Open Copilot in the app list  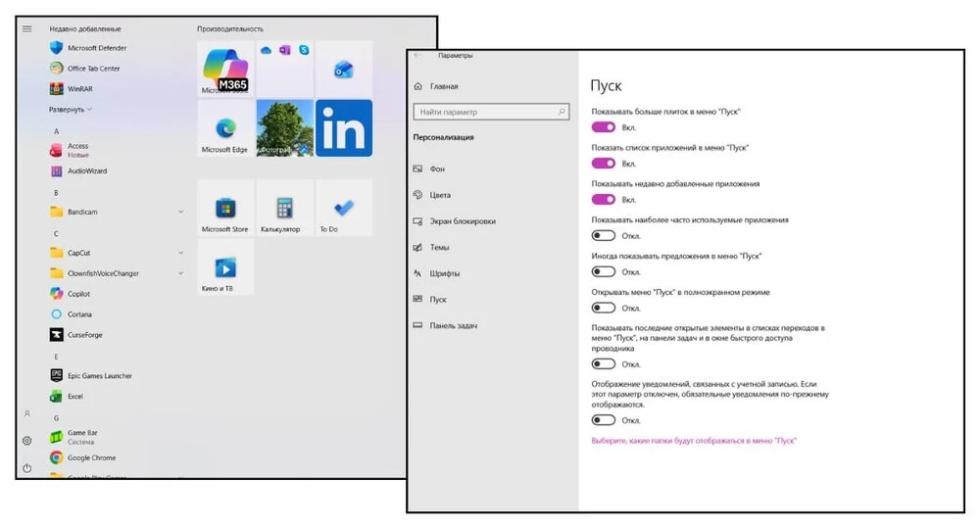click(x=70, y=294)
